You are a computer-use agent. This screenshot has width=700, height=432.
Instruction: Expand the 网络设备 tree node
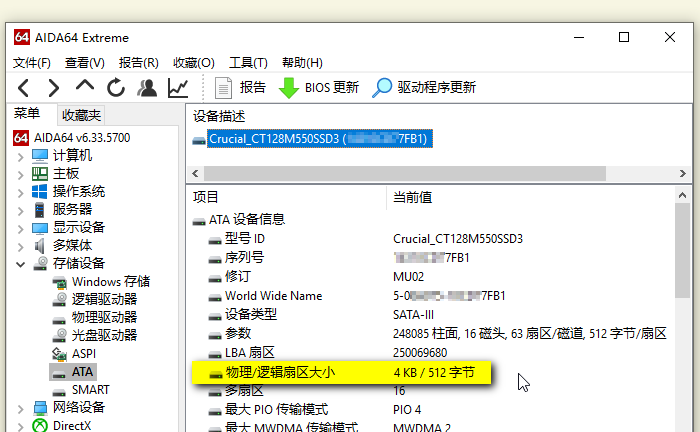pos(20,408)
